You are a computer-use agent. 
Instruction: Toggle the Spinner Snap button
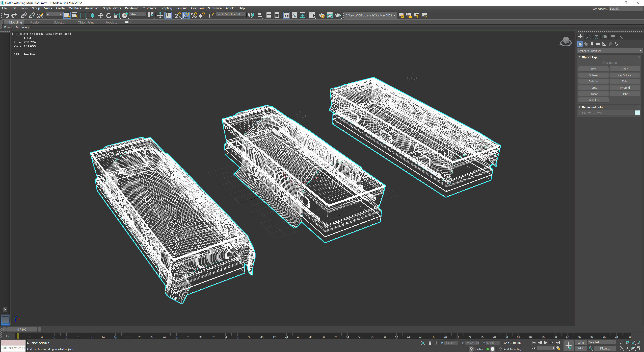[x=202, y=15]
